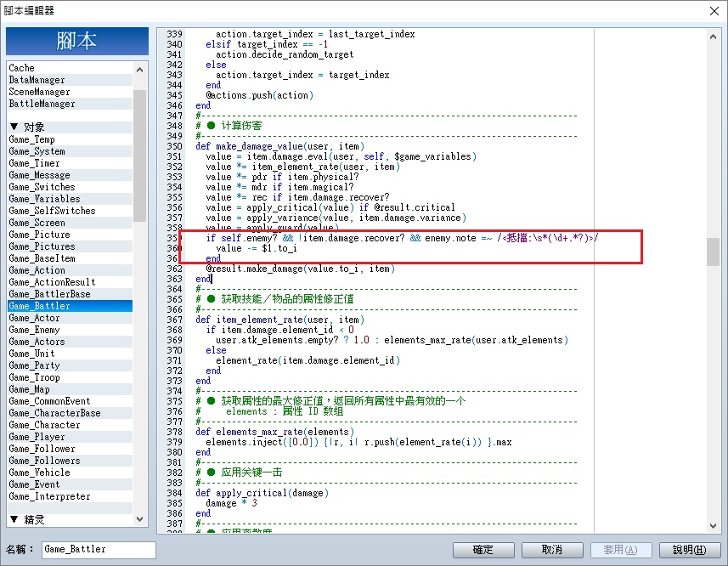
Task: Select the Game_Enemy script
Action: click(71, 330)
